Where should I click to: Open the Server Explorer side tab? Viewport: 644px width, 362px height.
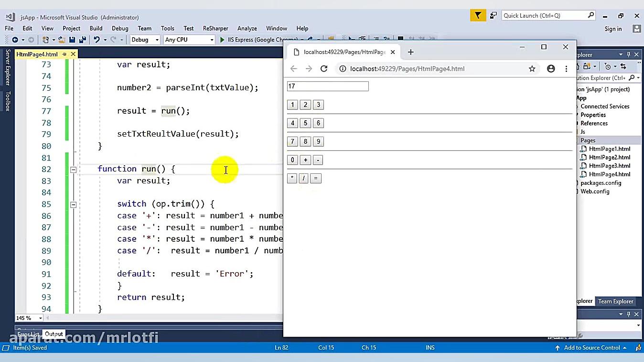tap(8, 67)
